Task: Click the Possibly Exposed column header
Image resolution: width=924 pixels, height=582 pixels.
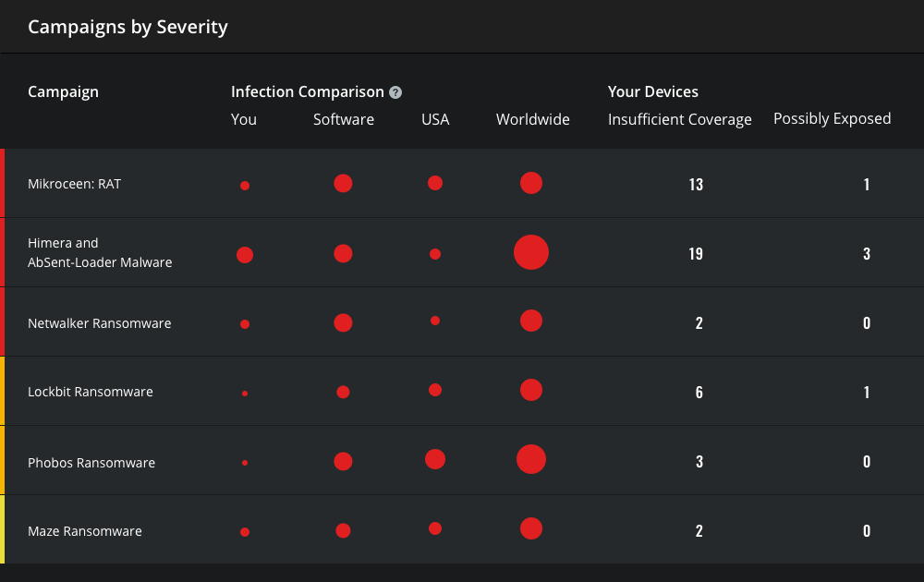Action: point(832,119)
